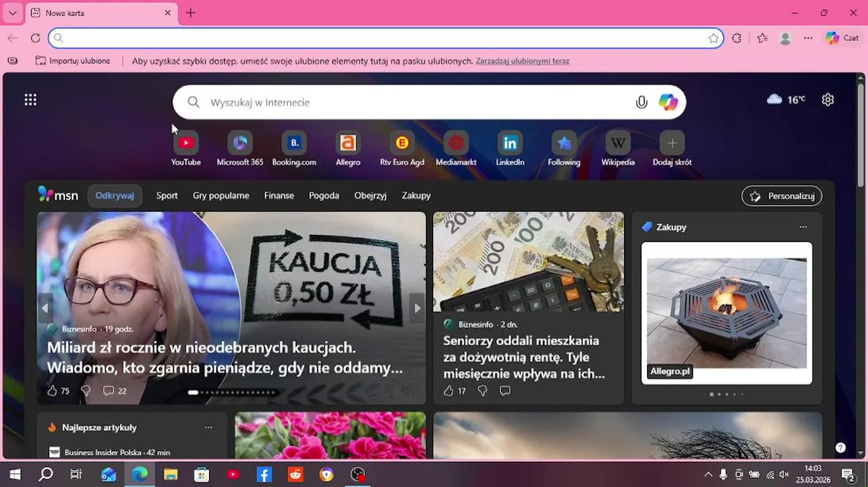Show next headline carousel slide

[417, 308]
